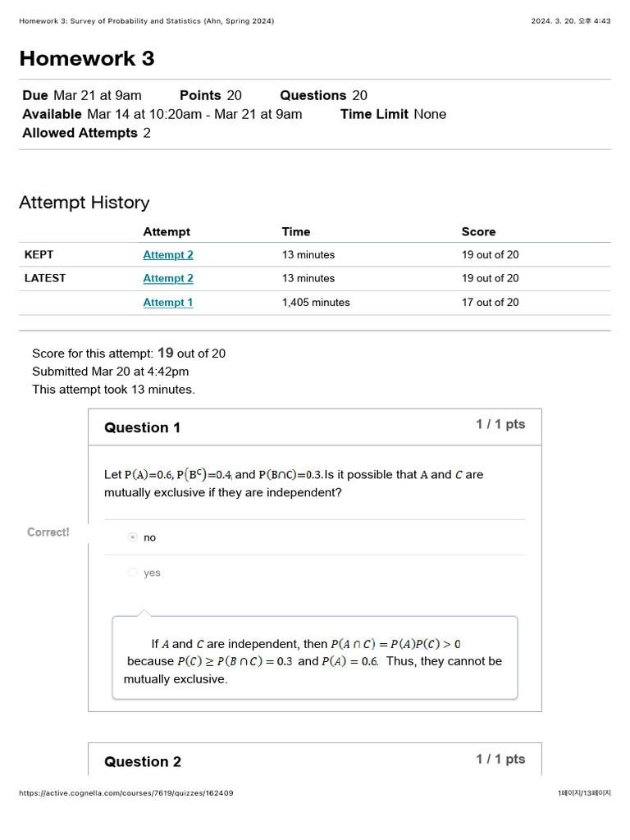Open the Attempt 2 link in KEPT row

click(x=168, y=255)
